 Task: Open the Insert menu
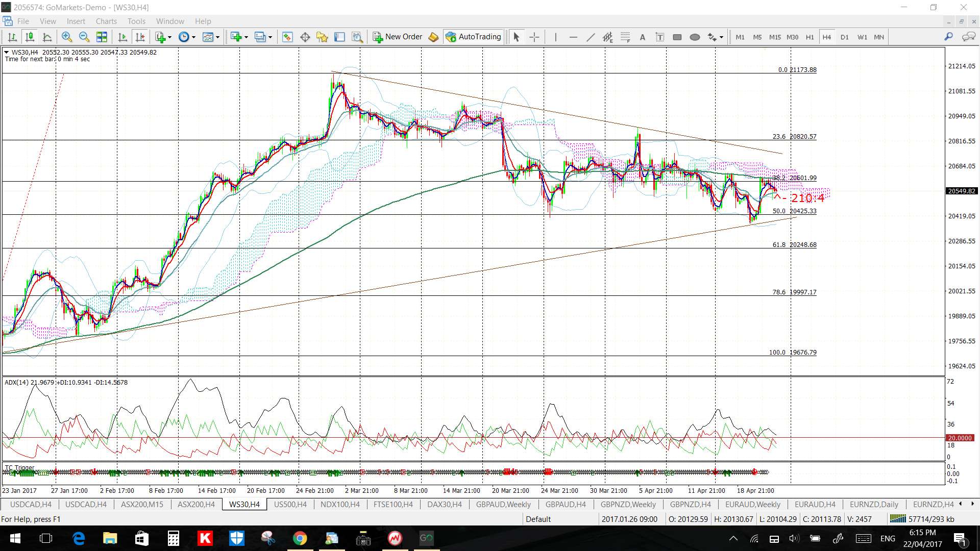pyautogui.click(x=76, y=21)
